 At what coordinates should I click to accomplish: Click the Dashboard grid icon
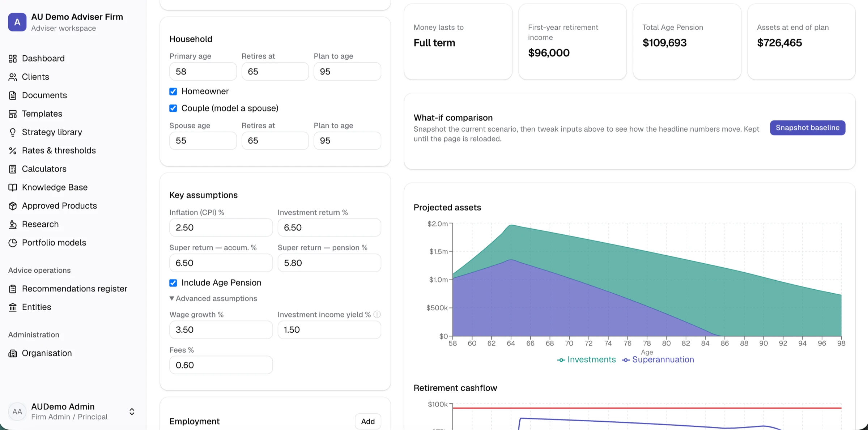coord(13,59)
